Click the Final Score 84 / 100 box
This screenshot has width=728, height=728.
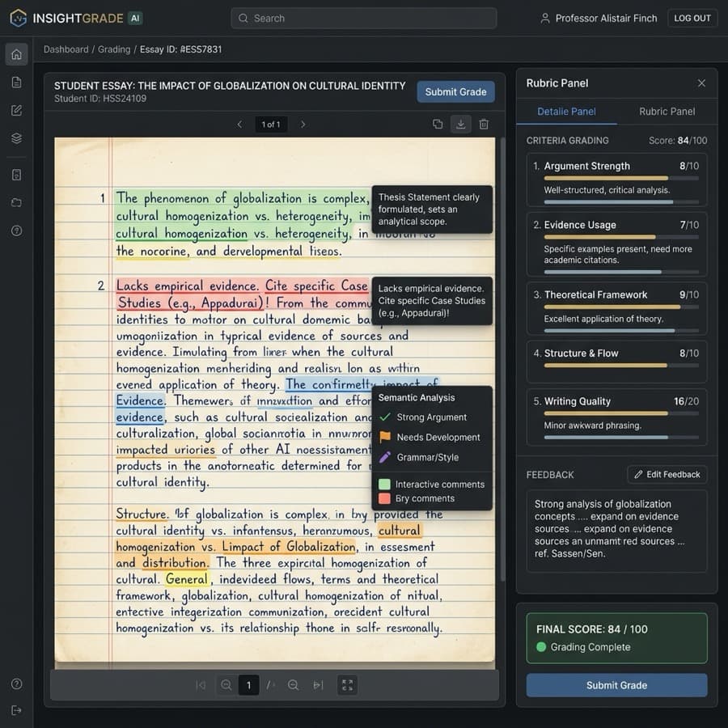(x=616, y=637)
